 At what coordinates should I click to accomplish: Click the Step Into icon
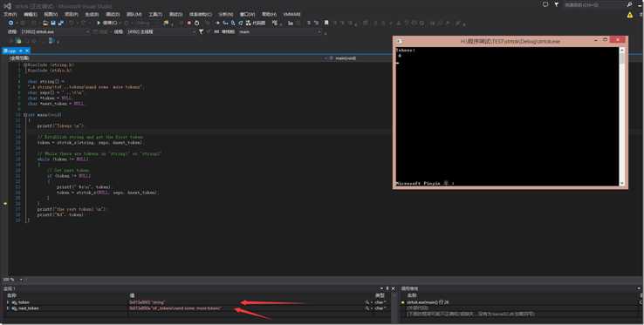pos(225,23)
